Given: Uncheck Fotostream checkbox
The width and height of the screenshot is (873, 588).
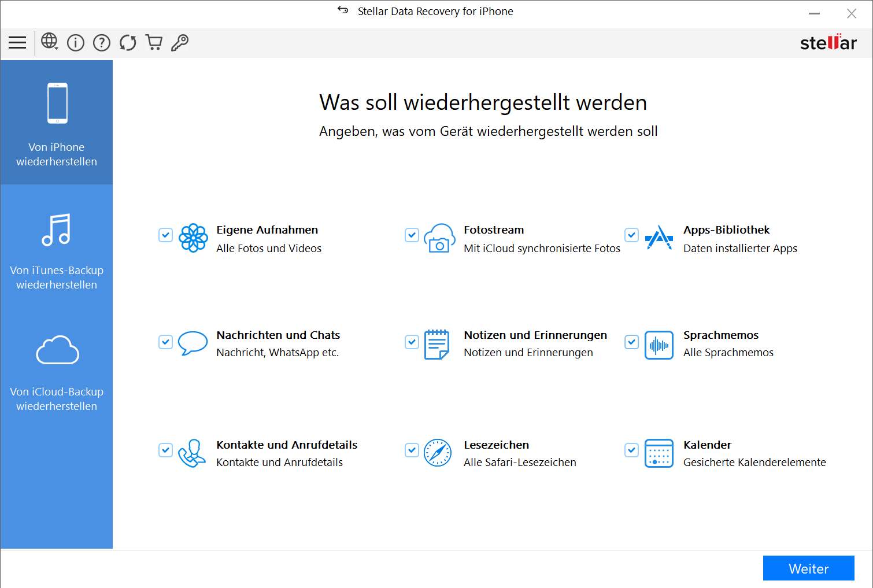Looking at the screenshot, I should [412, 235].
